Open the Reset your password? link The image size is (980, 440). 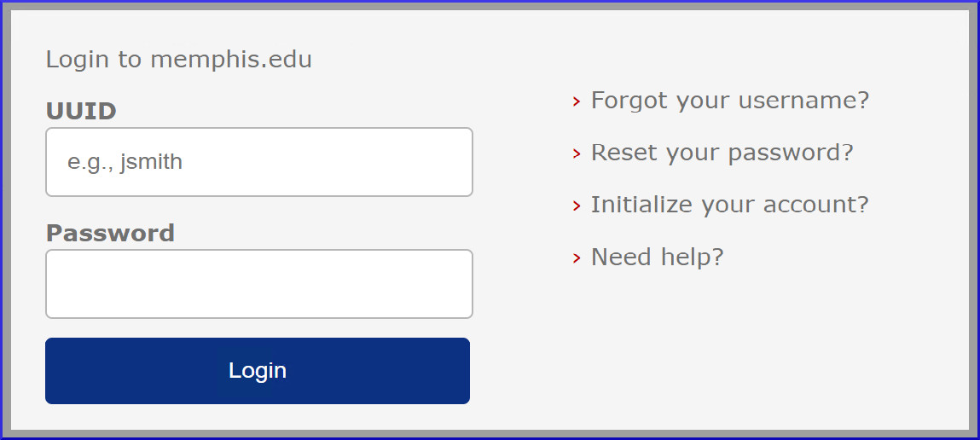pos(722,153)
